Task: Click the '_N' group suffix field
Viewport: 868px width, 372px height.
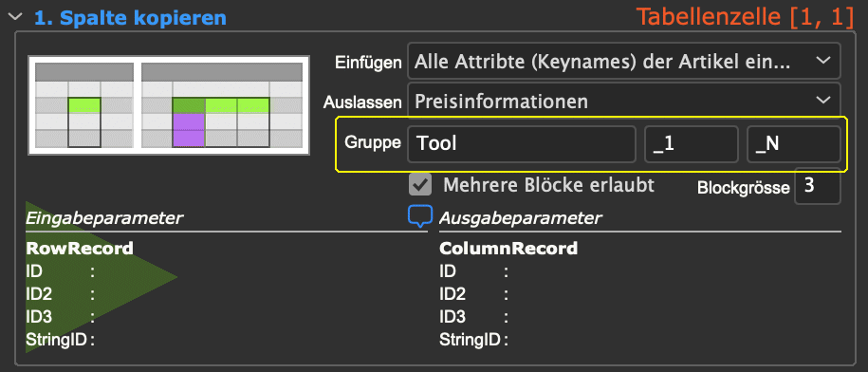Action: click(x=794, y=144)
